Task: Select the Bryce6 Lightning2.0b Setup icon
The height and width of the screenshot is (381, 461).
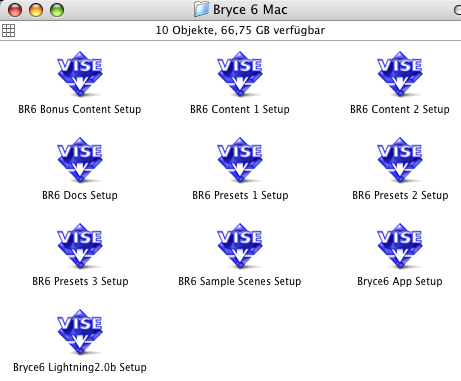Action: [x=80, y=332]
